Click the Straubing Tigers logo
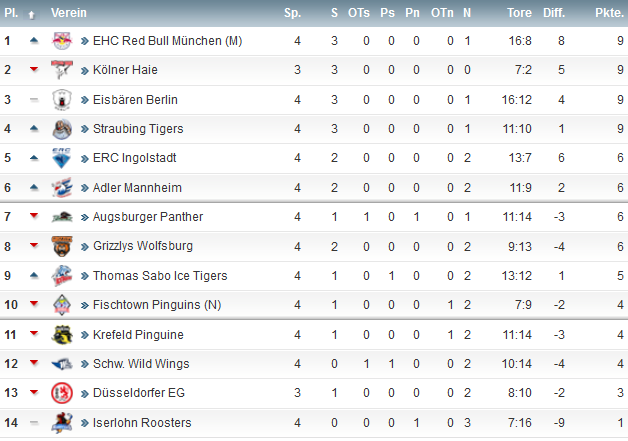 62,129
